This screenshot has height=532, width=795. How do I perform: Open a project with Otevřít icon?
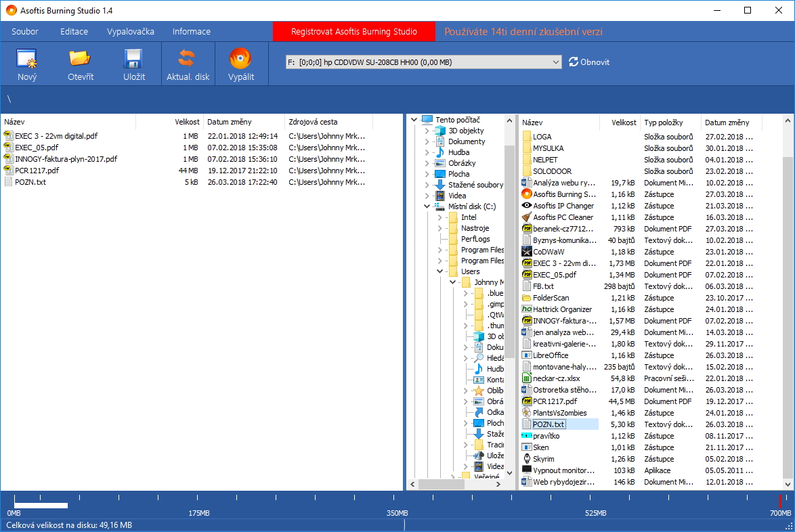pos(80,59)
